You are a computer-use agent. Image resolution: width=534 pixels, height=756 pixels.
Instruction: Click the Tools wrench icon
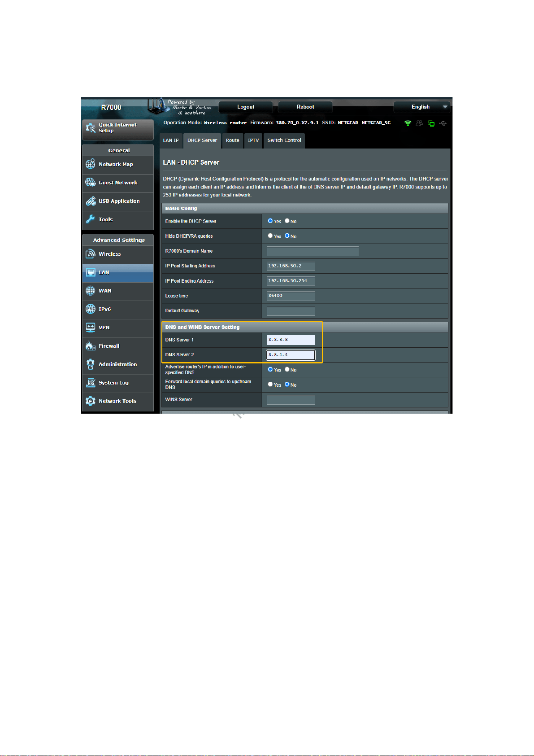(x=90, y=219)
